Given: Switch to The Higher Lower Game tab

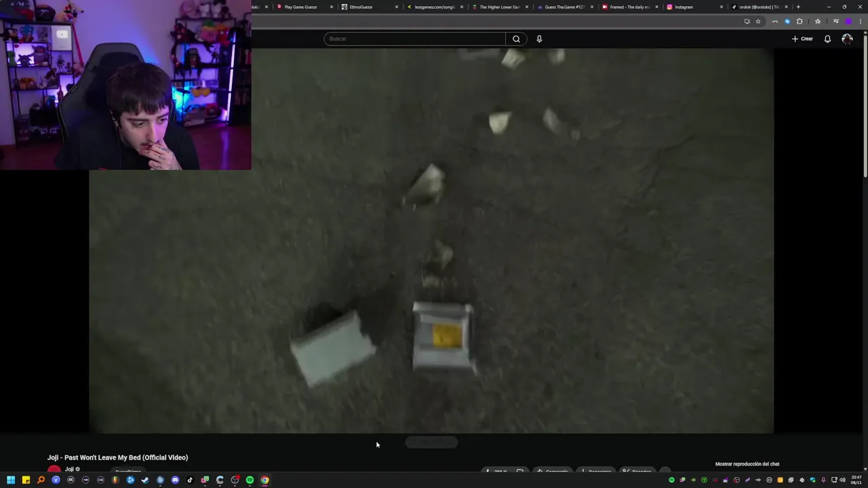Looking at the screenshot, I should coord(499,7).
